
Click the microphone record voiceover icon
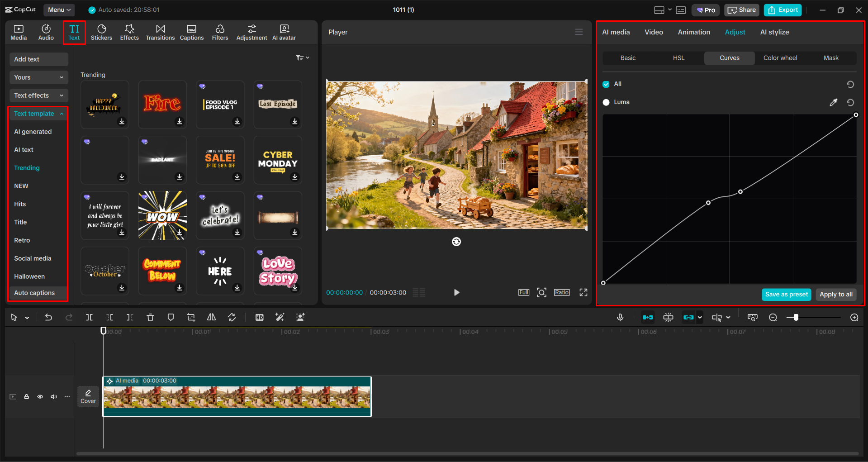(620, 318)
